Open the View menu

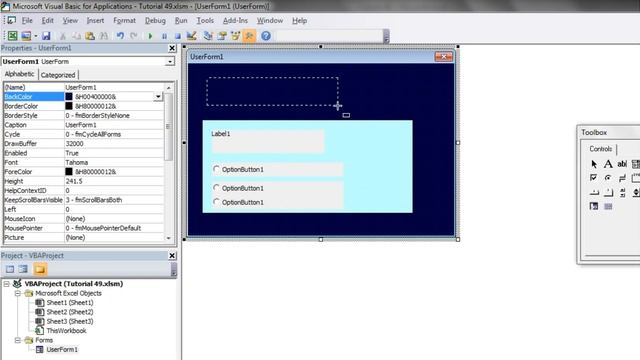click(70, 20)
